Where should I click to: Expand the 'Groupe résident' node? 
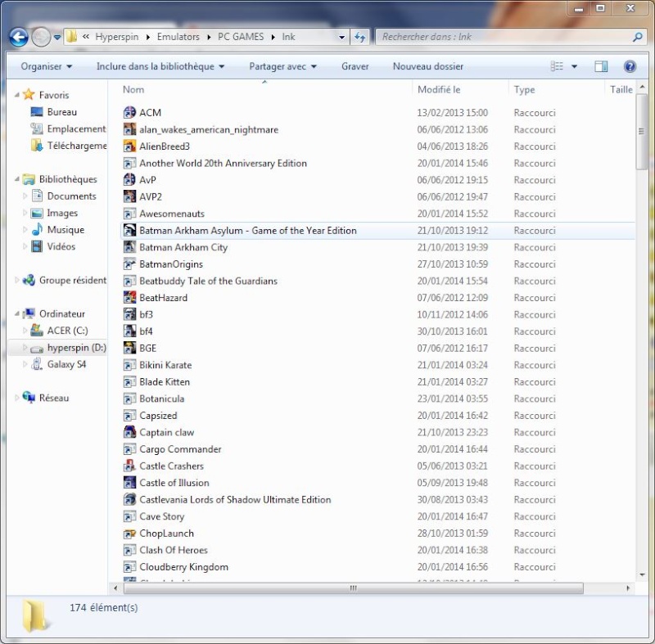pos(16,280)
